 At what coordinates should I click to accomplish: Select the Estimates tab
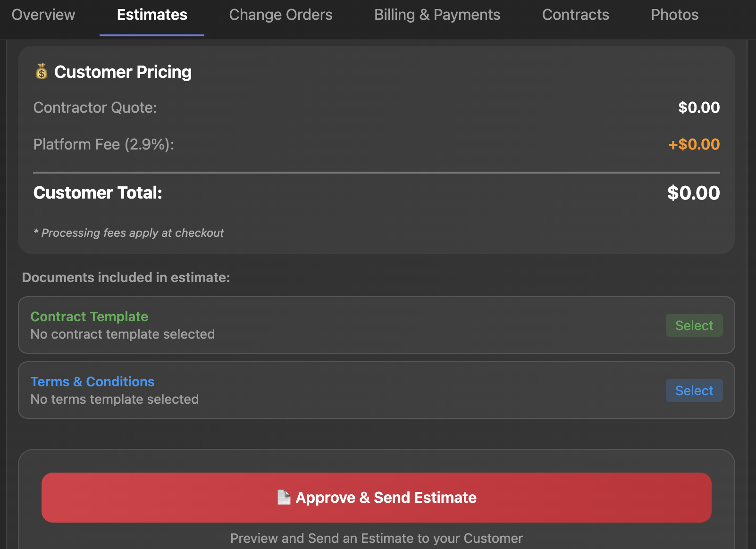(151, 15)
